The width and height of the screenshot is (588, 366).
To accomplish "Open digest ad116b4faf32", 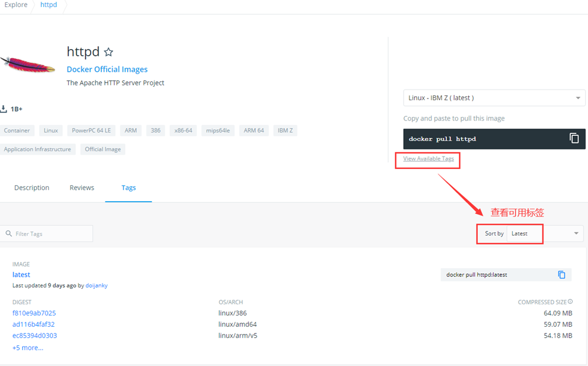I will click(x=33, y=324).
